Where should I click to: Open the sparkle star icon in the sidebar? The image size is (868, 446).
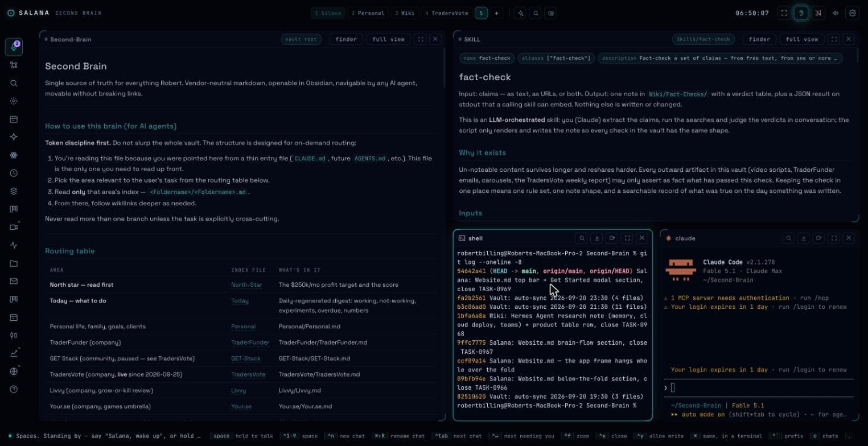click(x=14, y=137)
